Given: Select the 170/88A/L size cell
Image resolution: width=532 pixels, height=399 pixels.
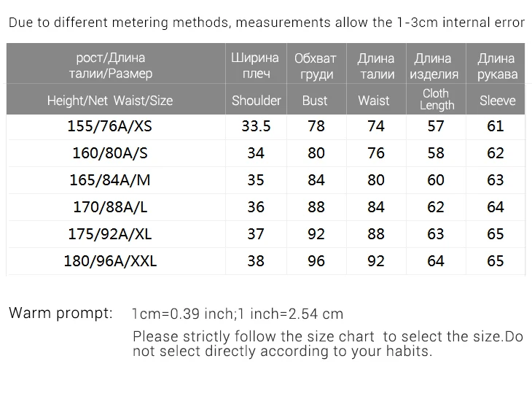Looking at the screenshot, I should point(110,207).
